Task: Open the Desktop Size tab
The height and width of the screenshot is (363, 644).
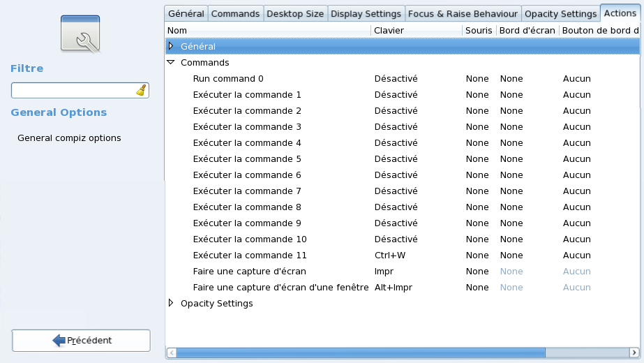Action: (x=295, y=13)
